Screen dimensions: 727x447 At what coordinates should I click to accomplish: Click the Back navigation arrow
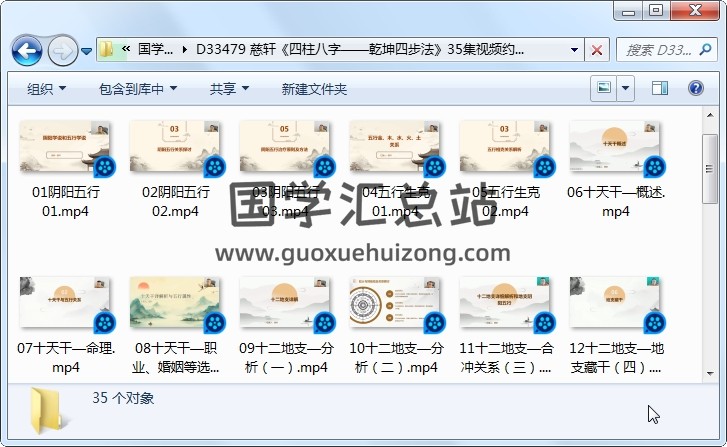(x=27, y=50)
